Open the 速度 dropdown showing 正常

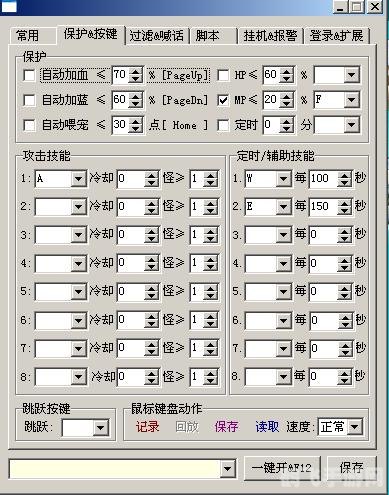(355, 427)
